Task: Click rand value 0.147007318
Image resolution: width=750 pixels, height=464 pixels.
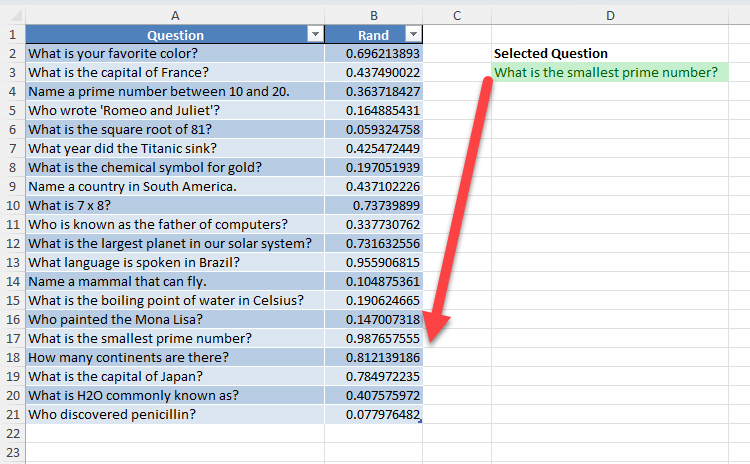Action: click(374, 319)
